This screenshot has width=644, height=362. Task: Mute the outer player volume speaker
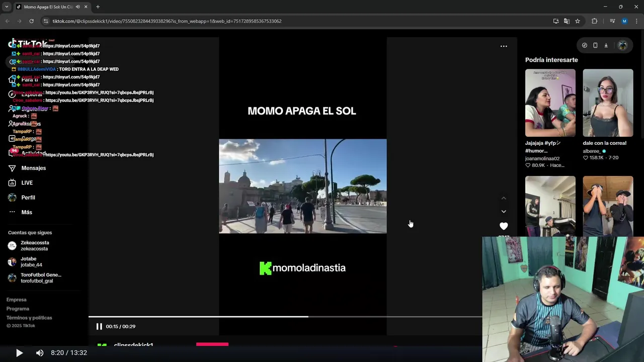tap(40, 353)
